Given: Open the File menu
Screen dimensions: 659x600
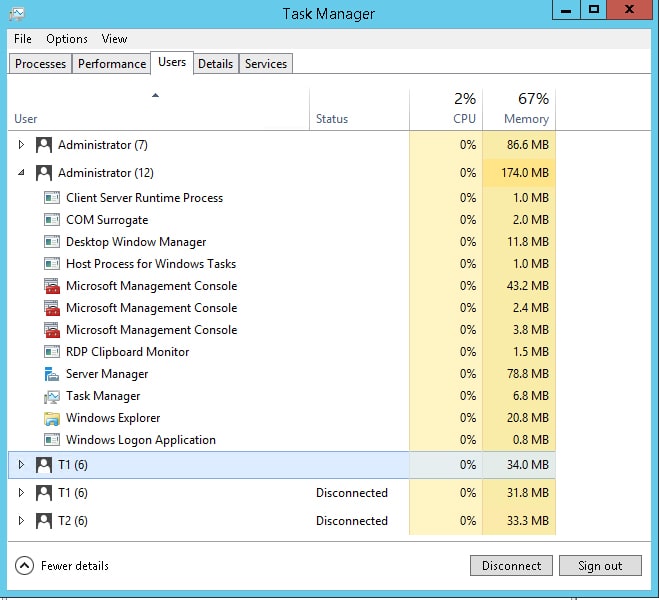Looking at the screenshot, I should click(23, 39).
